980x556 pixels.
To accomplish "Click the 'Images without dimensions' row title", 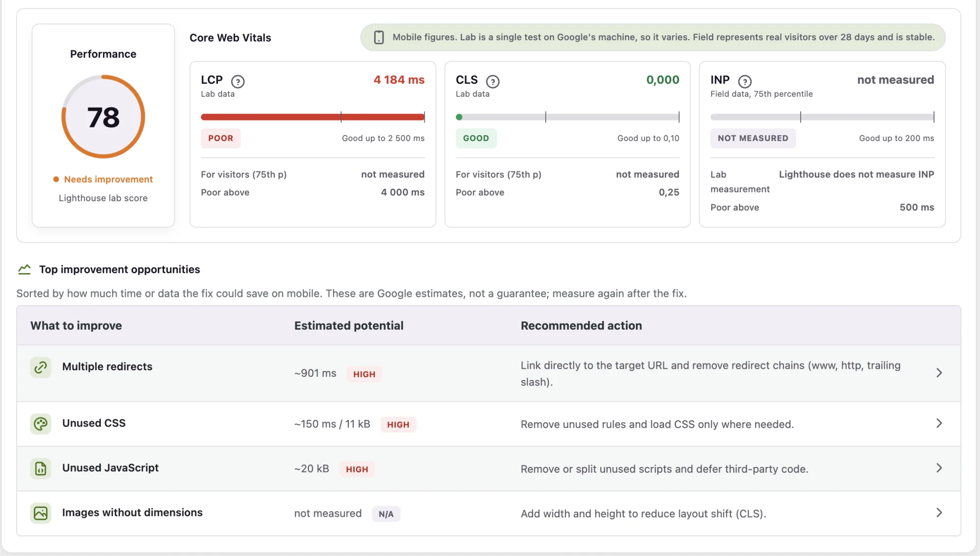I will [x=132, y=512].
